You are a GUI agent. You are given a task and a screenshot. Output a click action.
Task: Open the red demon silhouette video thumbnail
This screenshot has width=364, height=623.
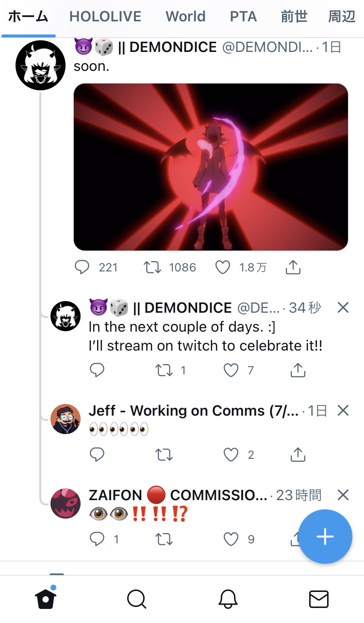211,167
